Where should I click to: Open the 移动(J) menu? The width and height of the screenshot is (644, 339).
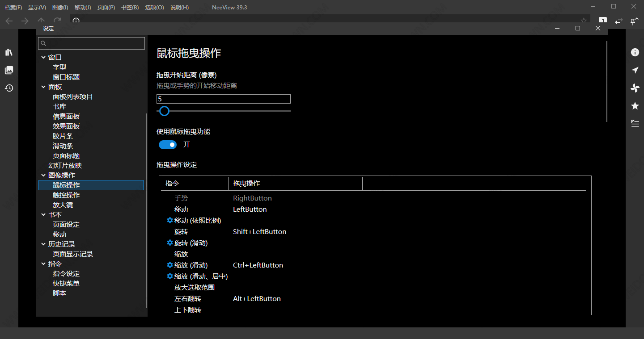(x=83, y=8)
